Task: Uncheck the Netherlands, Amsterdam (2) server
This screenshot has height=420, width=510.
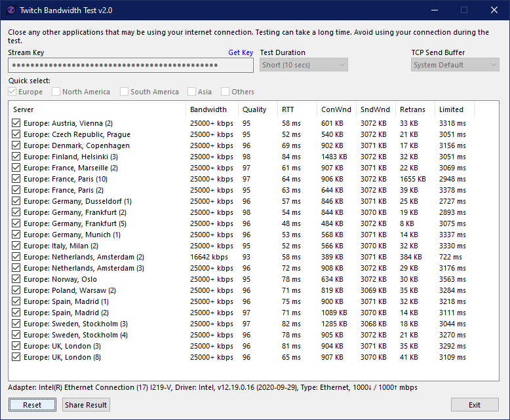Action: click(x=16, y=257)
